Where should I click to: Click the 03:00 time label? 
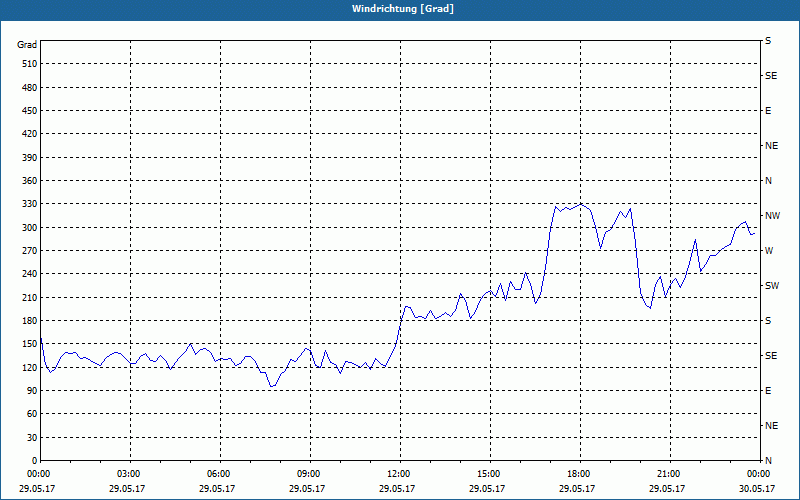[130, 474]
